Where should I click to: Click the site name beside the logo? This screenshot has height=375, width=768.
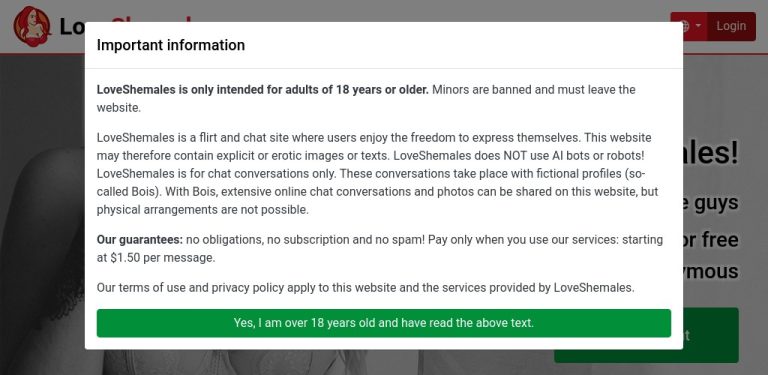click(72, 26)
